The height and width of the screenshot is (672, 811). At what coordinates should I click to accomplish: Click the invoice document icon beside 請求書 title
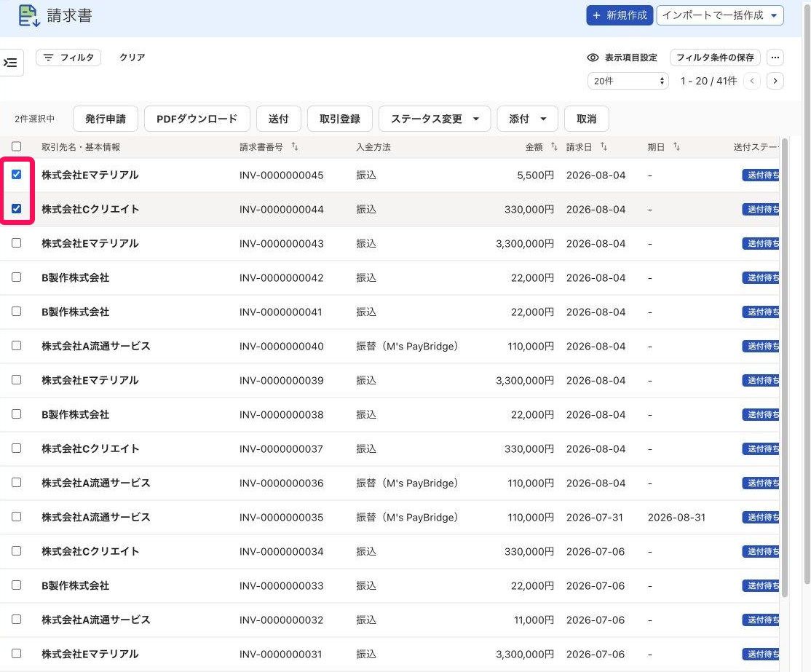pyautogui.click(x=29, y=15)
